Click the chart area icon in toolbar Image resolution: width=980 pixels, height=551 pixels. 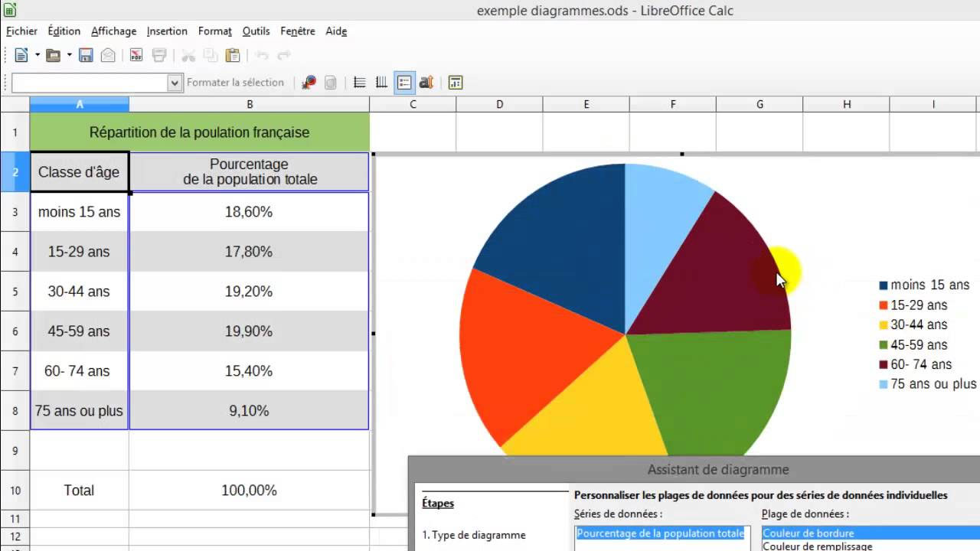tap(331, 83)
